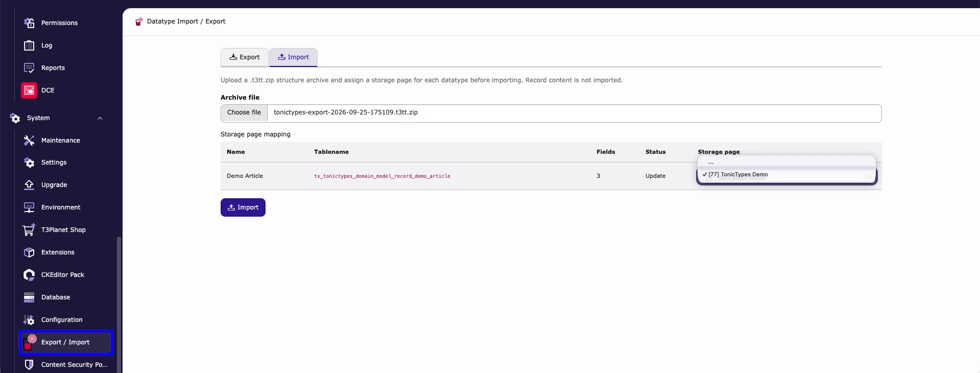
Task: Open the Maintenance tools icon
Action: (x=29, y=141)
